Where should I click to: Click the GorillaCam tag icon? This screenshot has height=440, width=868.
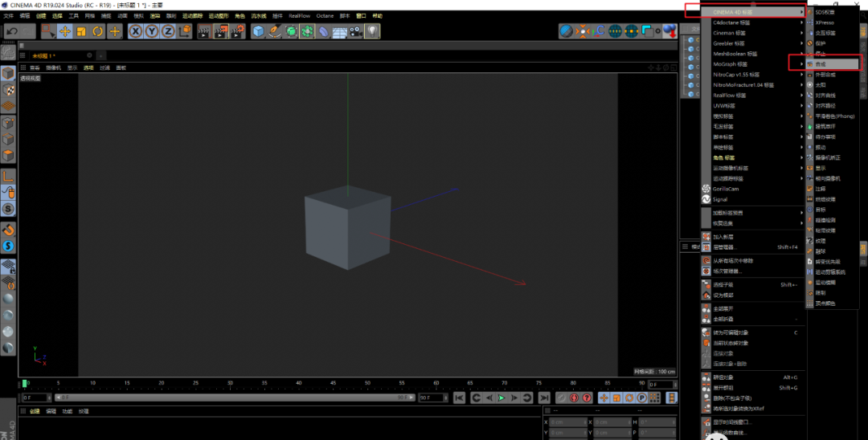point(706,189)
